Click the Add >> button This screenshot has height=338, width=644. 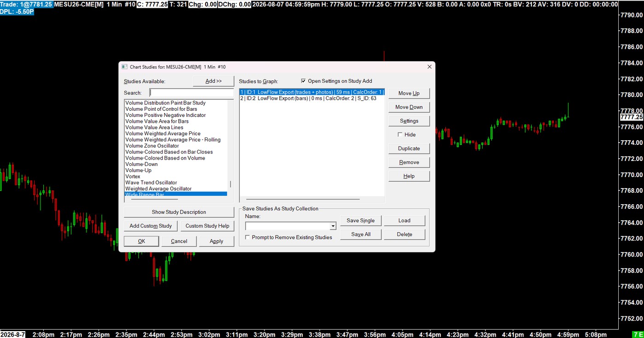coord(213,81)
